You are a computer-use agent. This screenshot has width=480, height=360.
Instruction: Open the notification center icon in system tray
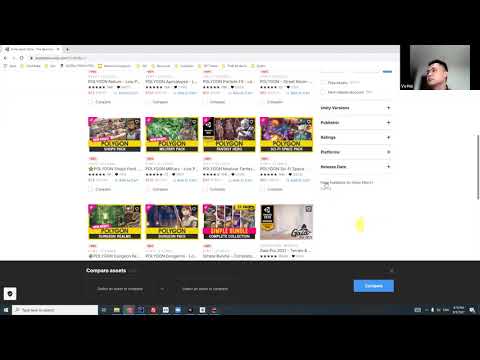tap(472, 310)
